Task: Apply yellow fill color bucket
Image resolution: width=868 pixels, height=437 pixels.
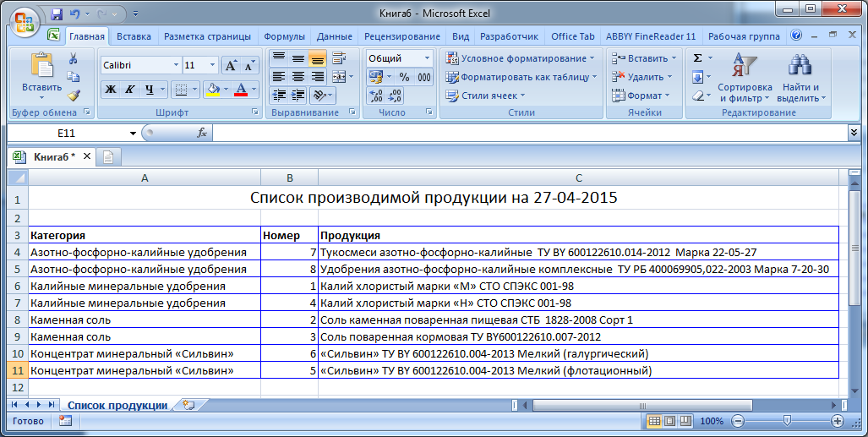Action: click(x=213, y=89)
